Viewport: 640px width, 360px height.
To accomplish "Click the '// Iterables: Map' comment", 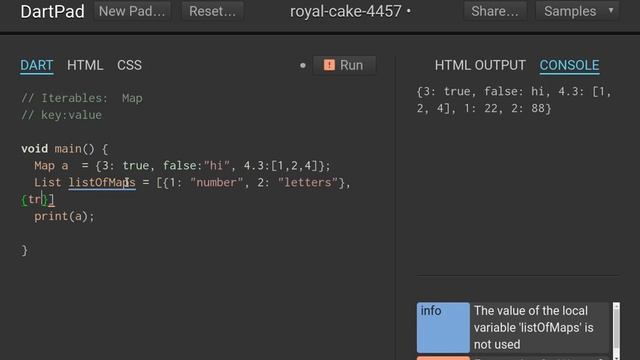I will tap(82, 98).
